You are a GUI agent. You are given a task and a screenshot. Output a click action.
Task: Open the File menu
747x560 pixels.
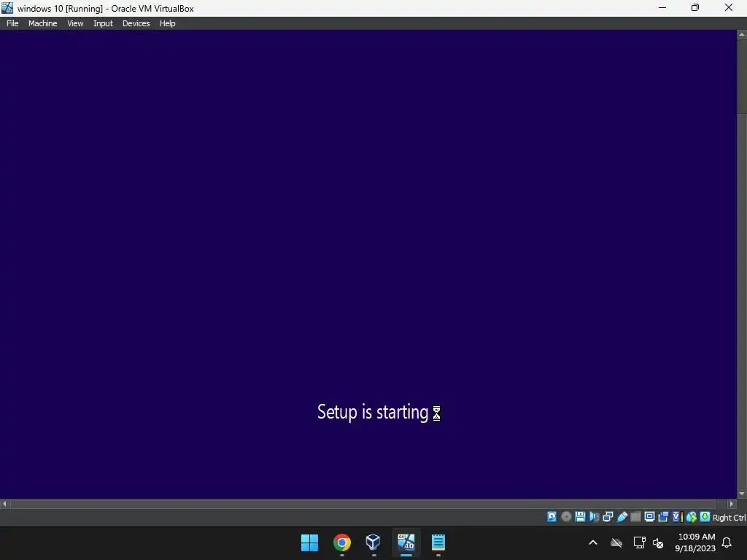tap(12, 23)
